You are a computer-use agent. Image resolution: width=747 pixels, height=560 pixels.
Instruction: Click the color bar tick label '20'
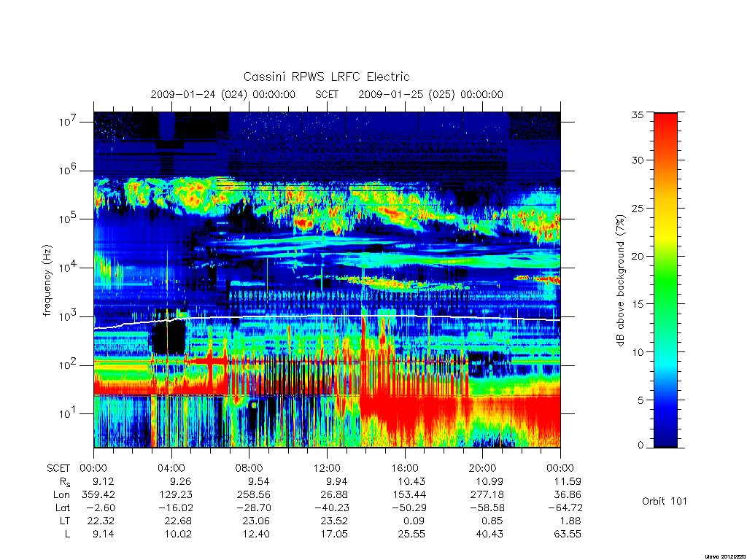[x=638, y=256]
